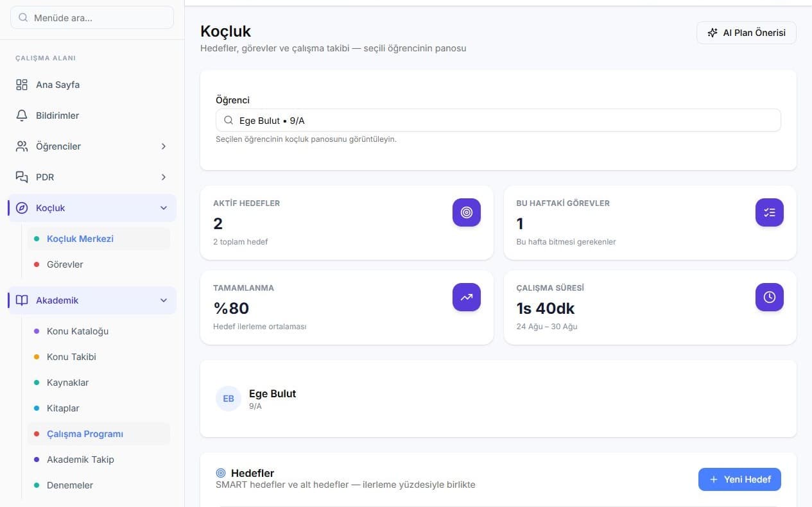Open the Bildirimler menu entry
This screenshot has width=812, height=507.
92,116
